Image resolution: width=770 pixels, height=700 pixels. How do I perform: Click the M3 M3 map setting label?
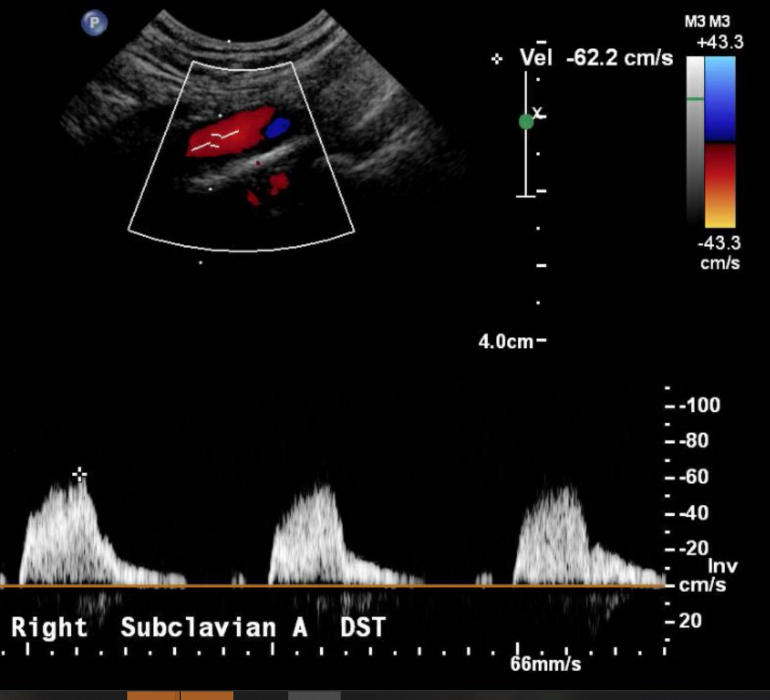[706, 22]
